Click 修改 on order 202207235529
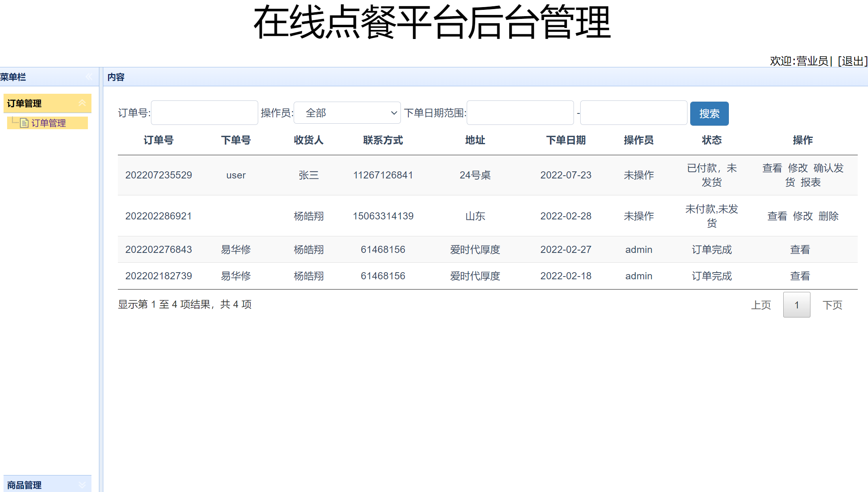The image size is (868, 492). click(797, 168)
